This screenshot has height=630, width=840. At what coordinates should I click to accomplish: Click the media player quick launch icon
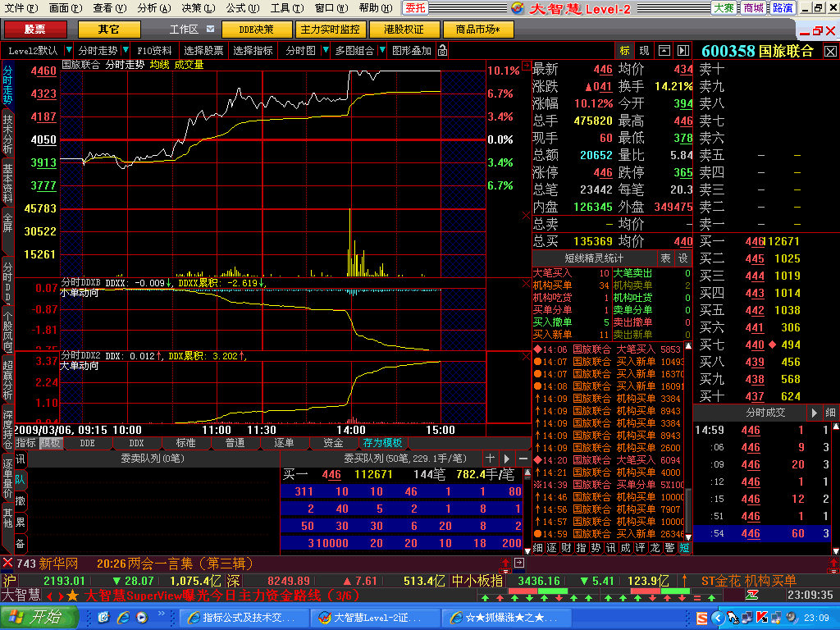pyautogui.click(x=142, y=618)
